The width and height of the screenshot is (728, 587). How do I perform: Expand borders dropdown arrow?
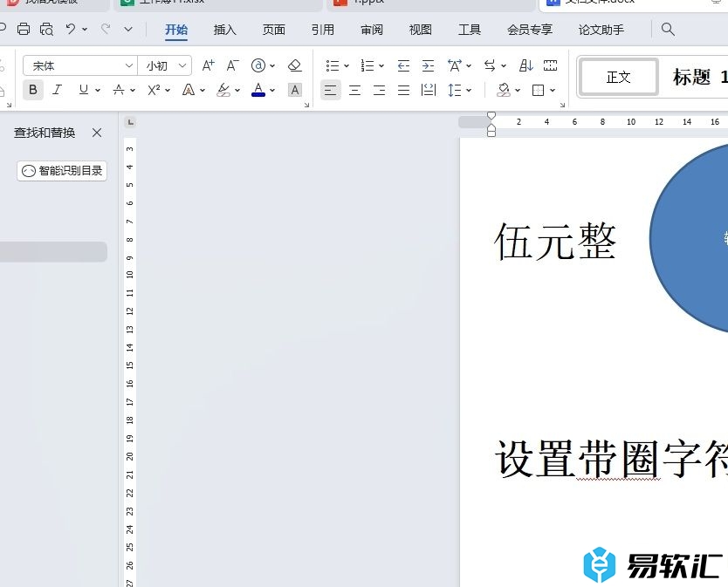[x=553, y=90]
